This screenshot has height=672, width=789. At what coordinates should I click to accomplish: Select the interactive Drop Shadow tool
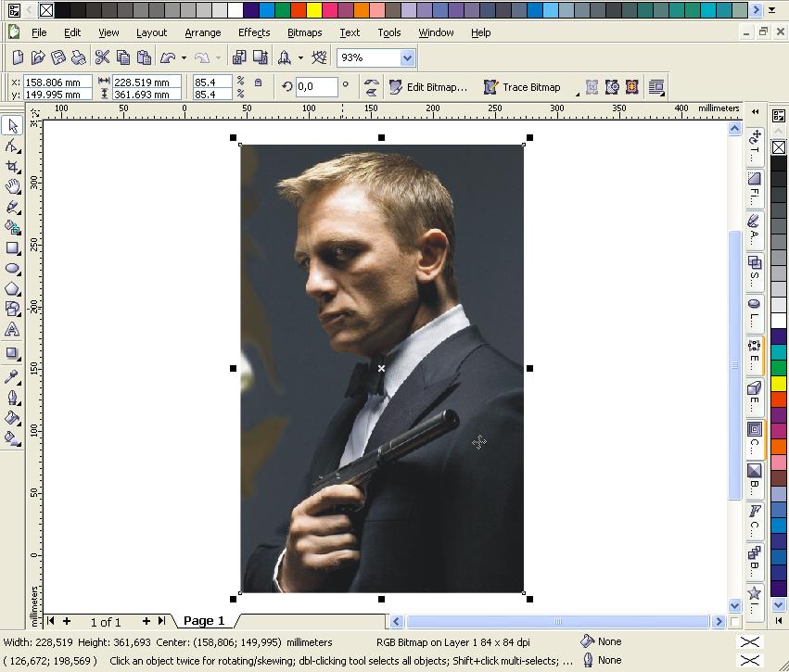point(12,353)
